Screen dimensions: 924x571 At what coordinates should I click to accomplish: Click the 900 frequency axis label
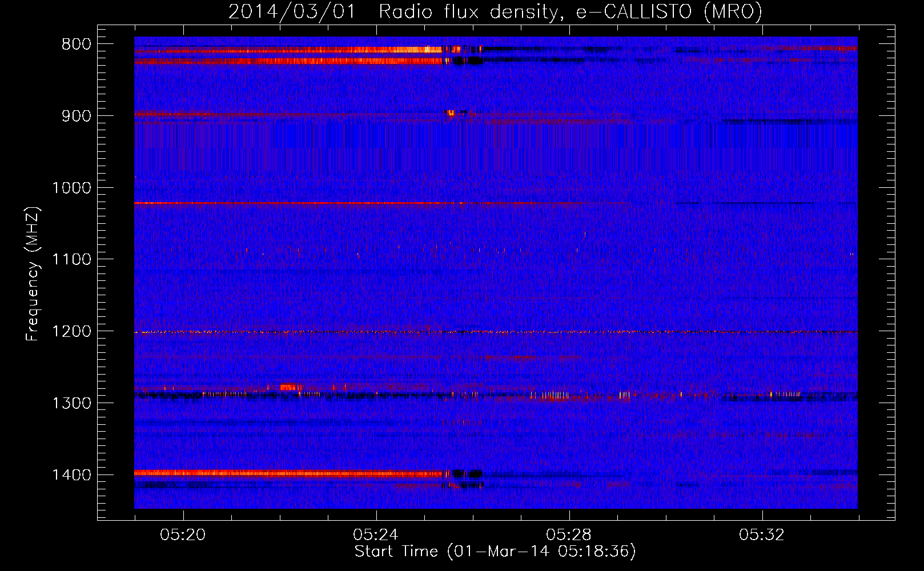[x=76, y=116]
